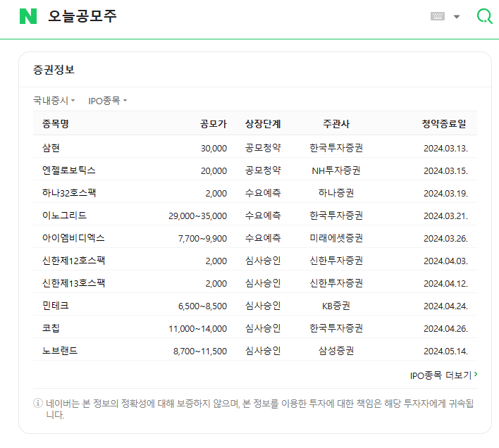Click the 6,500~8,500 price range
This screenshot has width=499, height=448.
coord(202,306)
